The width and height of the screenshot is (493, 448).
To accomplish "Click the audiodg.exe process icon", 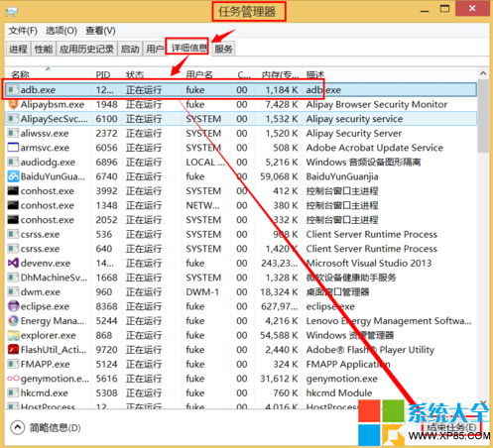I will tap(13, 162).
